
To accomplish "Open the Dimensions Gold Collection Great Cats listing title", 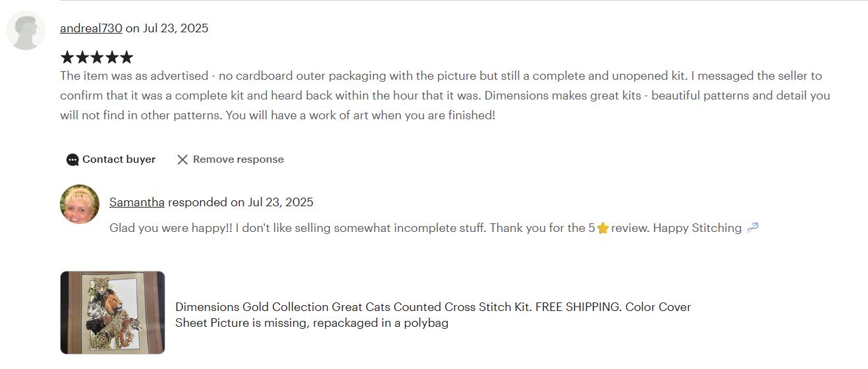I will (x=433, y=315).
